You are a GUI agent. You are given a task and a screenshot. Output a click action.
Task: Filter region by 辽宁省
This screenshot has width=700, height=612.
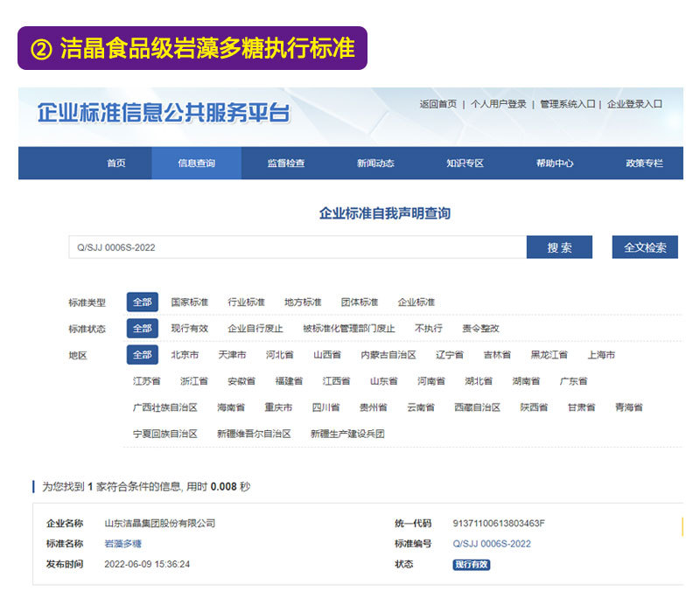tap(450, 355)
